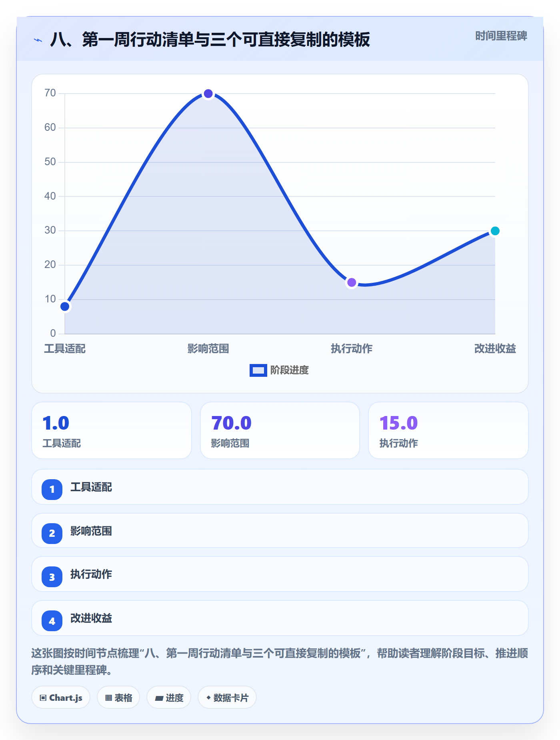Select the 执行动作 step row text
560x740 pixels.
[x=91, y=574]
